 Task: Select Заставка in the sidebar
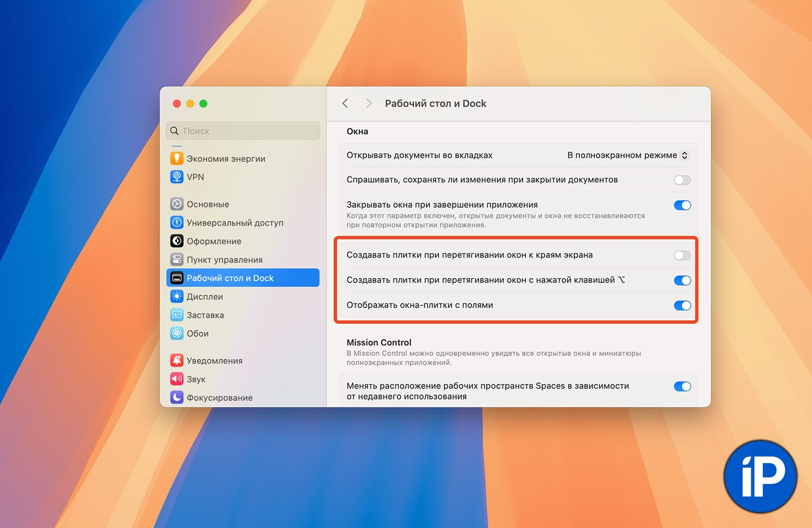tap(243, 315)
